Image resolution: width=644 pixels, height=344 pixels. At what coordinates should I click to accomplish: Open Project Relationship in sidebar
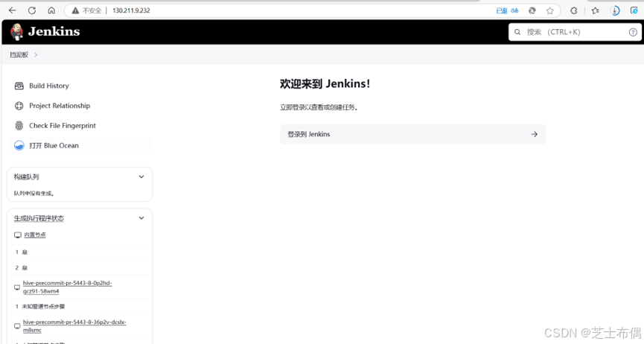[60, 106]
